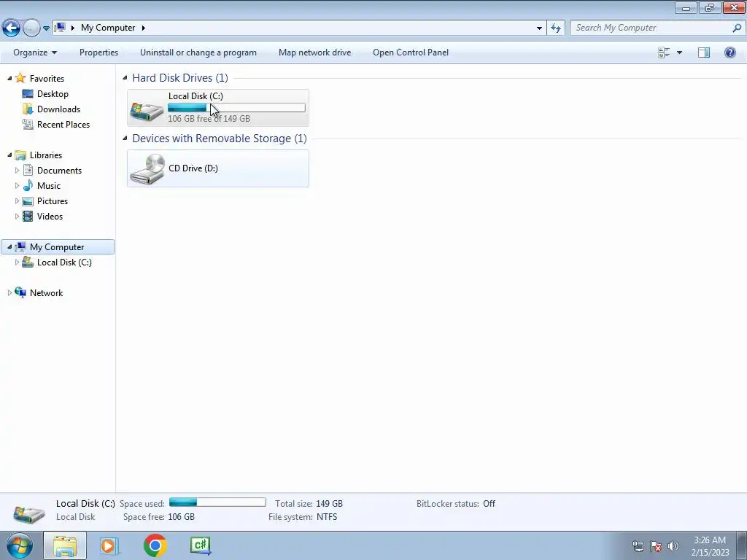Click the CD Drive (D:) label
This screenshot has height=560, width=747.
click(x=193, y=168)
